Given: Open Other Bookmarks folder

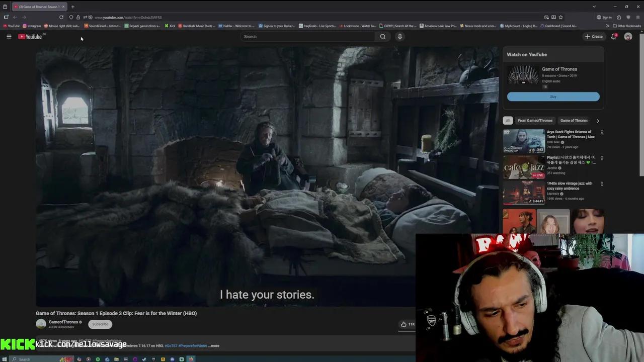Looking at the screenshot, I should coord(627,26).
